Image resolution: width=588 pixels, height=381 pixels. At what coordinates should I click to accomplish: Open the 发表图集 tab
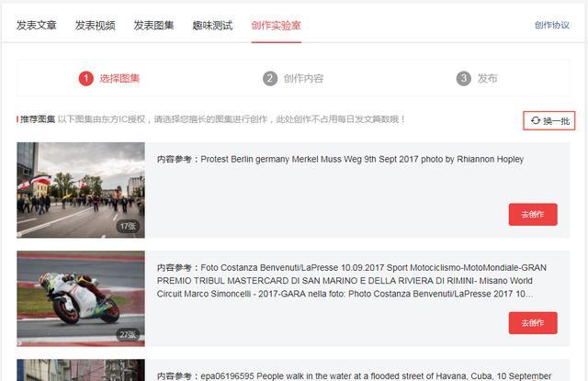tap(153, 26)
